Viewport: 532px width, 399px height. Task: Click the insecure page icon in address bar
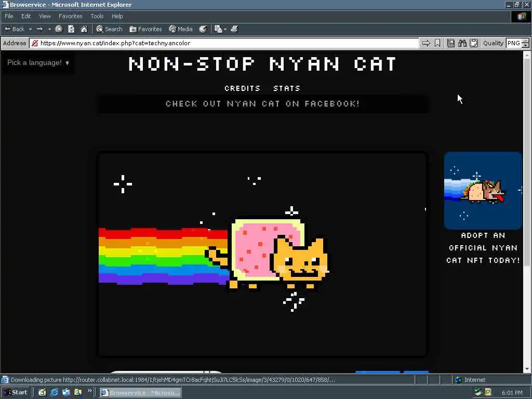click(35, 43)
